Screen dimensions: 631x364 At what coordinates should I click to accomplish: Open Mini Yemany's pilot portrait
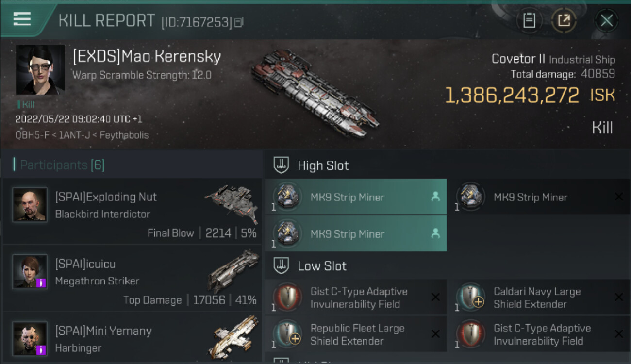click(30, 338)
